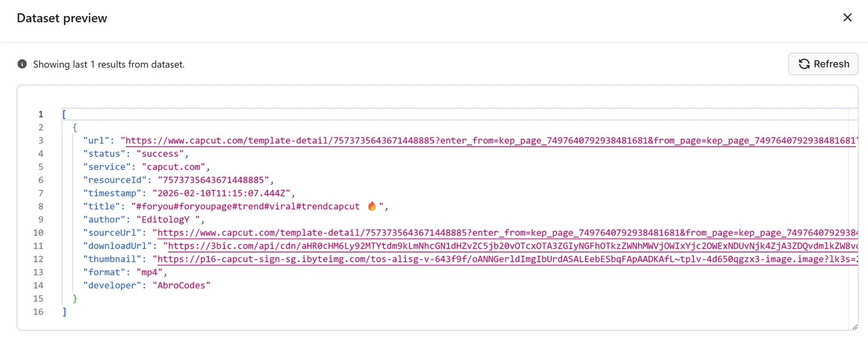This screenshot has height=337, width=868.
Task: Click line number 3 in the JSON viewer
Action: click(x=41, y=140)
